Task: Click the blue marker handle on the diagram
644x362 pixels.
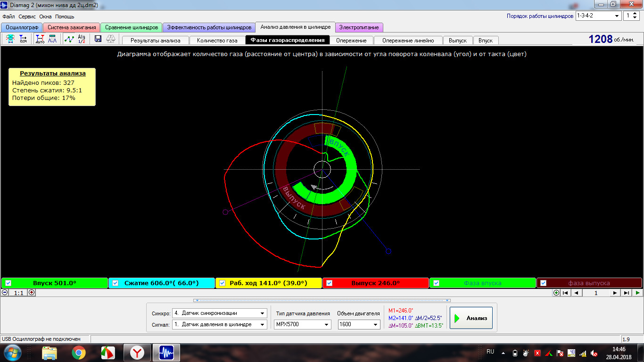Action: click(x=388, y=251)
